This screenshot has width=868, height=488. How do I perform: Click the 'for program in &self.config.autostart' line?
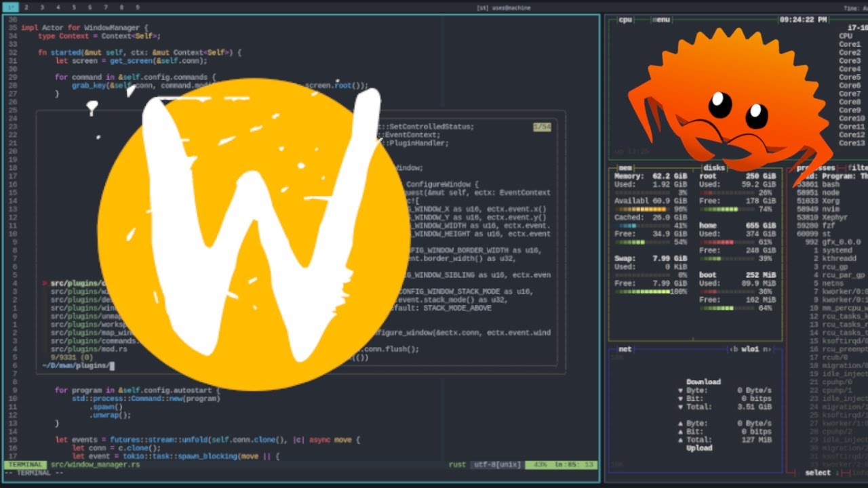(x=138, y=390)
